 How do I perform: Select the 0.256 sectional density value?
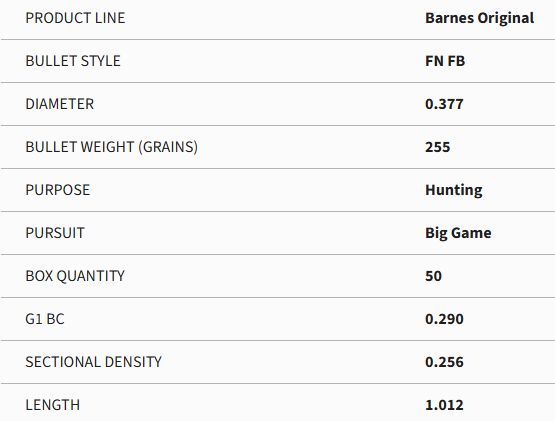pos(444,362)
